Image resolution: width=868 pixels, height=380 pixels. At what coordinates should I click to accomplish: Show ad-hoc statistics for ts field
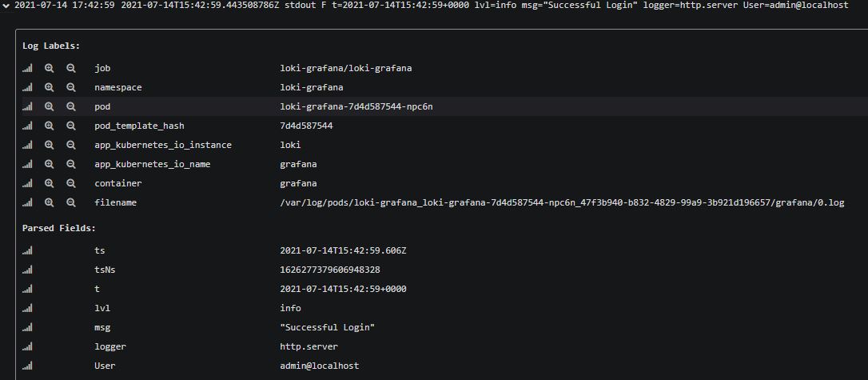27,251
